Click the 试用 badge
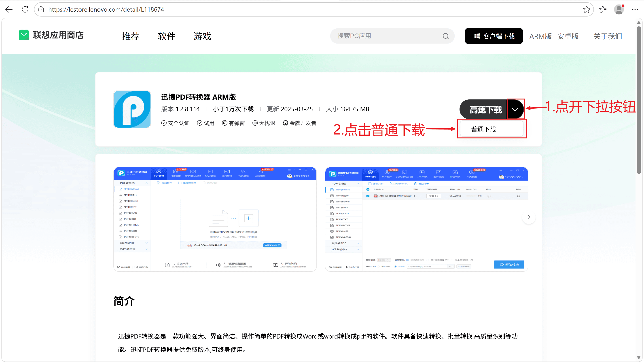 [206, 123]
